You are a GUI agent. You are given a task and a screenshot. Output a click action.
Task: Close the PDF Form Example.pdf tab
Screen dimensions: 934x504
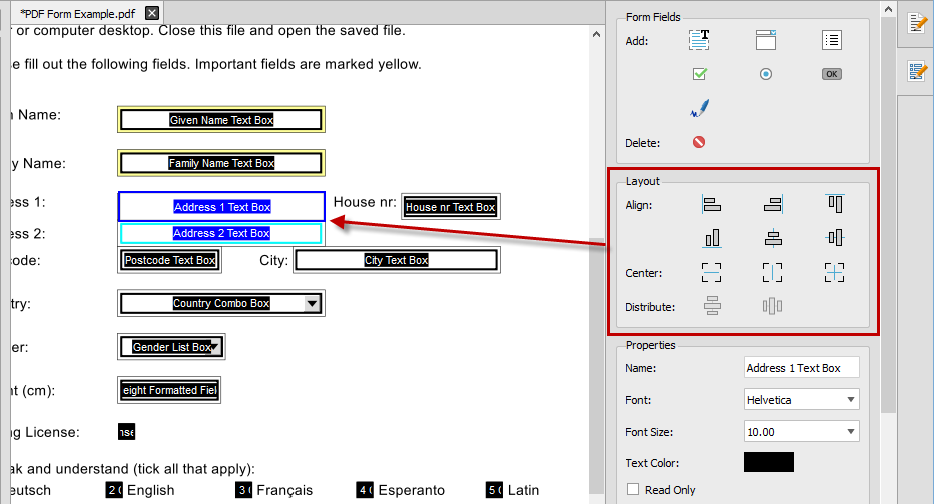click(152, 13)
